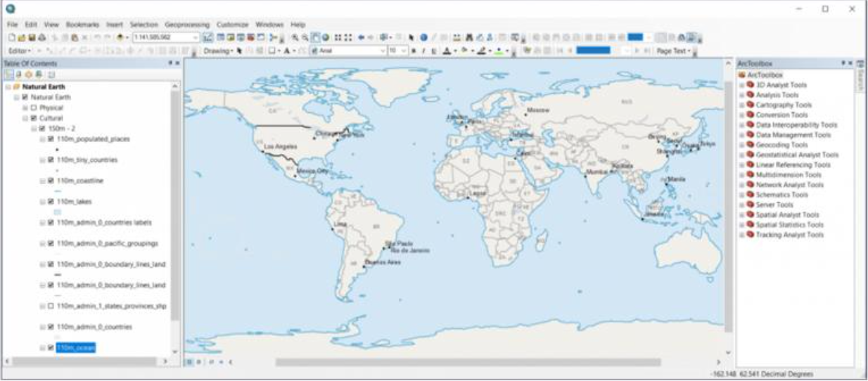Uncheck the Cultural group layer
Image resolution: width=868 pixels, height=381 pixels.
33,118
